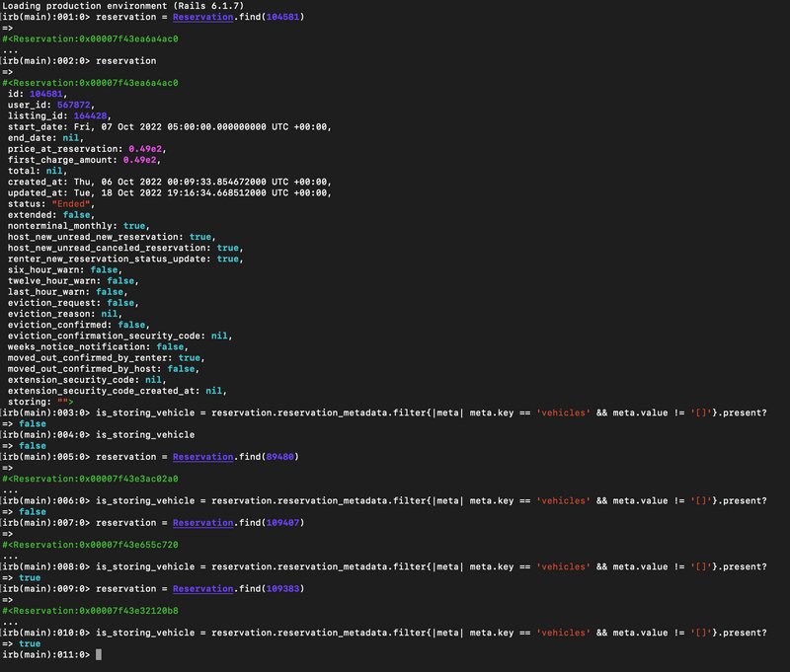Click the word reservation at prompt 002

tap(126, 61)
